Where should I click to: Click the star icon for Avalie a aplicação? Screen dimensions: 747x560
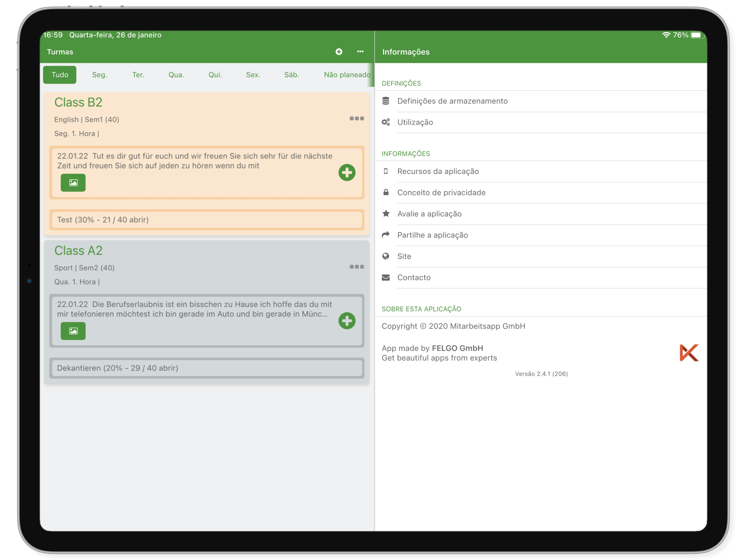386,214
